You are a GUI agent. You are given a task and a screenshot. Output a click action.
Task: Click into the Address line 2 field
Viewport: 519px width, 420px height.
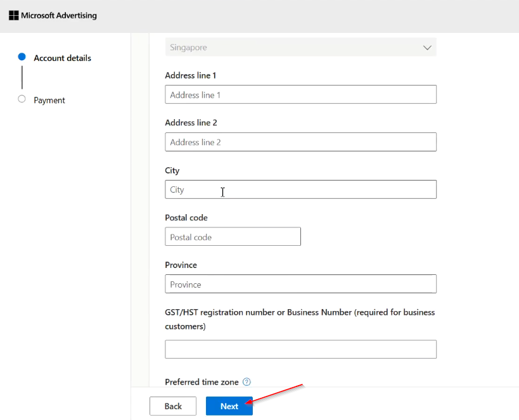[x=300, y=143]
